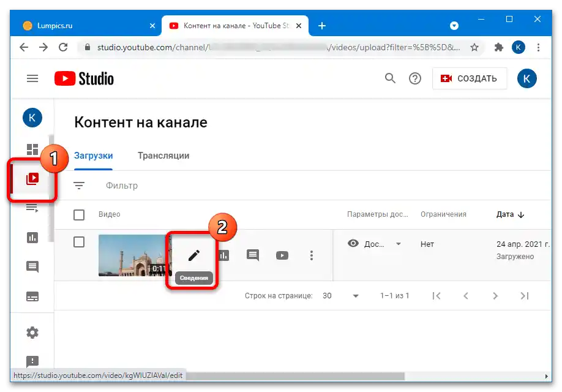
Task: Switch to the Загрузки tab
Action: pyautogui.click(x=93, y=156)
